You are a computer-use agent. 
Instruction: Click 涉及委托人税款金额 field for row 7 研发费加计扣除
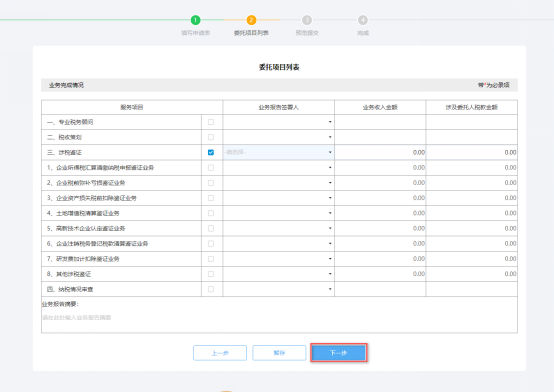coord(472,259)
